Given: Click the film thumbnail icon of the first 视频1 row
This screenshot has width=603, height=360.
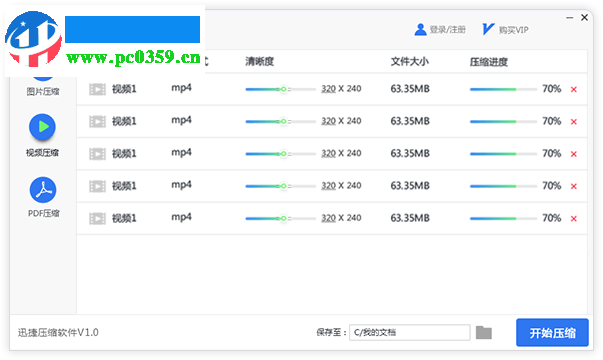Looking at the screenshot, I should click(x=97, y=89).
